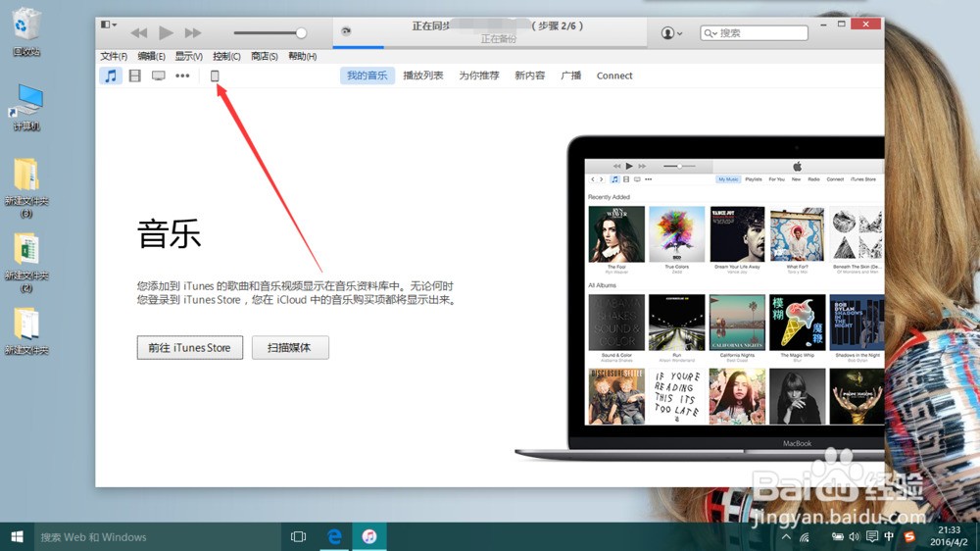Click the Sogou input method tray icon
The width and height of the screenshot is (980, 551).
coord(909,536)
